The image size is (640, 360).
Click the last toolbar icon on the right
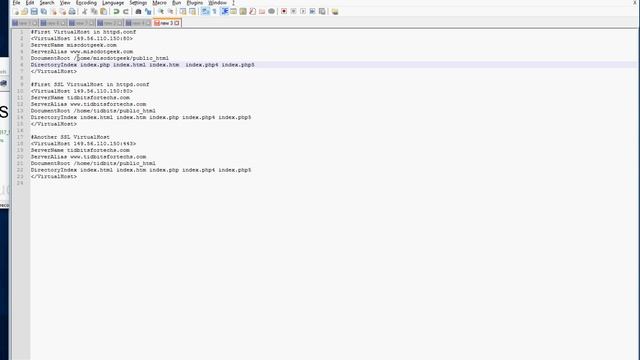tap(335, 11)
